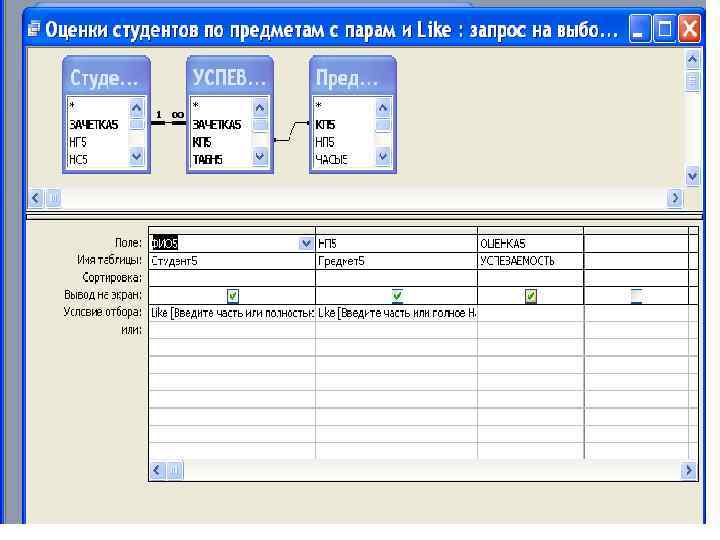The height and width of the screenshot is (540, 720).
Task: Click upper pane vertical scroll up arrow
Action: tap(692, 60)
